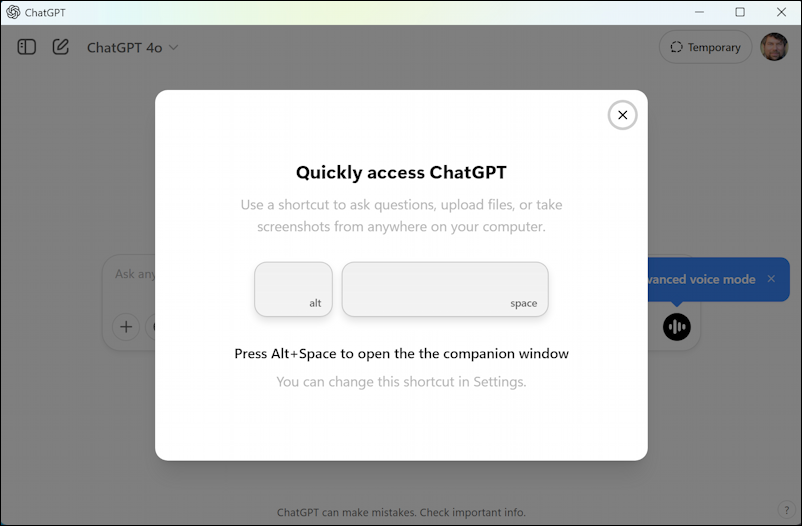Viewport: 802px width, 526px height.
Task: Click the Ask anything input field
Action: click(135, 274)
